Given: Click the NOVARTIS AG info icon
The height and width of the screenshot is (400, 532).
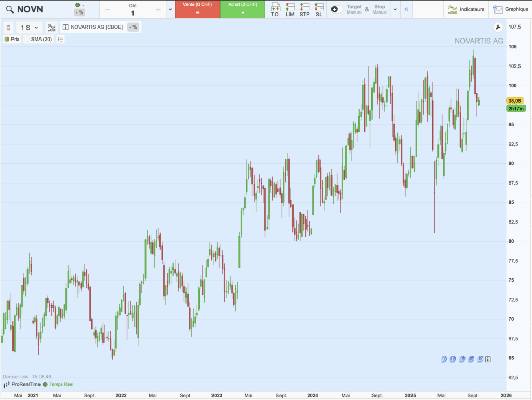Looking at the screenshot, I should point(64,27).
